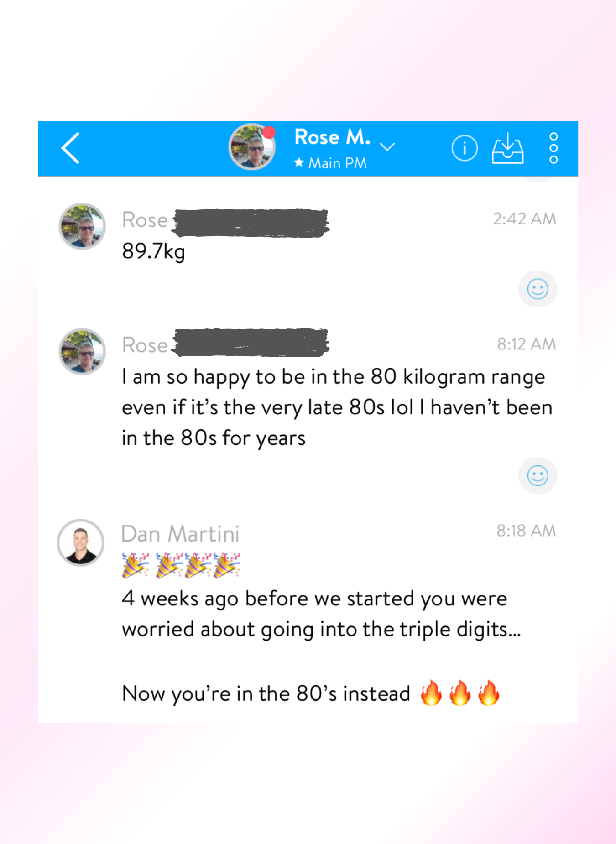Add reaction to the 89.7kg message
Screen dimensions: 616x844
point(538,289)
